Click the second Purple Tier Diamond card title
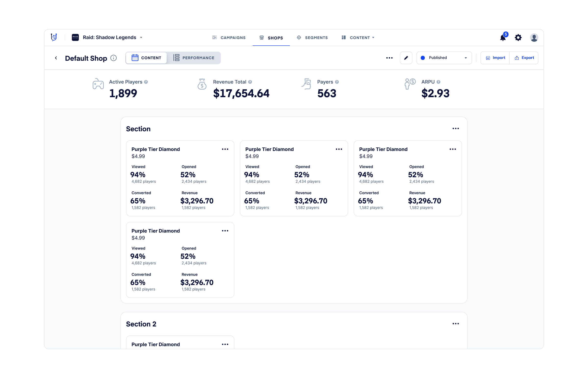 pos(269,149)
